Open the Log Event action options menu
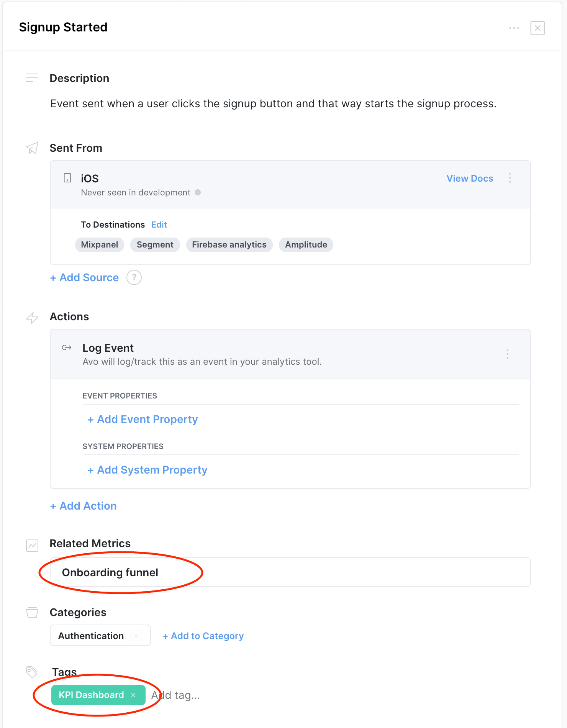567x728 pixels. (x=507, y=354)
